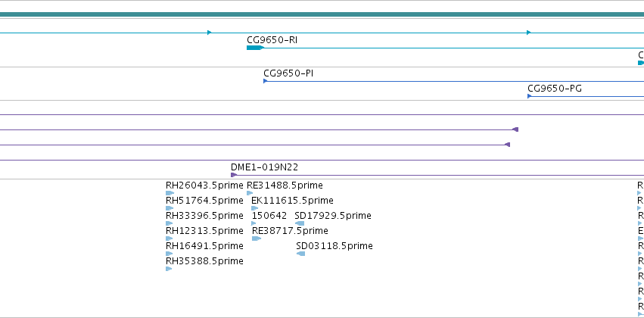The width and height of the screenshot is (644, 318).
Task: Open the CG9650-PI label
Action: (x=288, y=73)
